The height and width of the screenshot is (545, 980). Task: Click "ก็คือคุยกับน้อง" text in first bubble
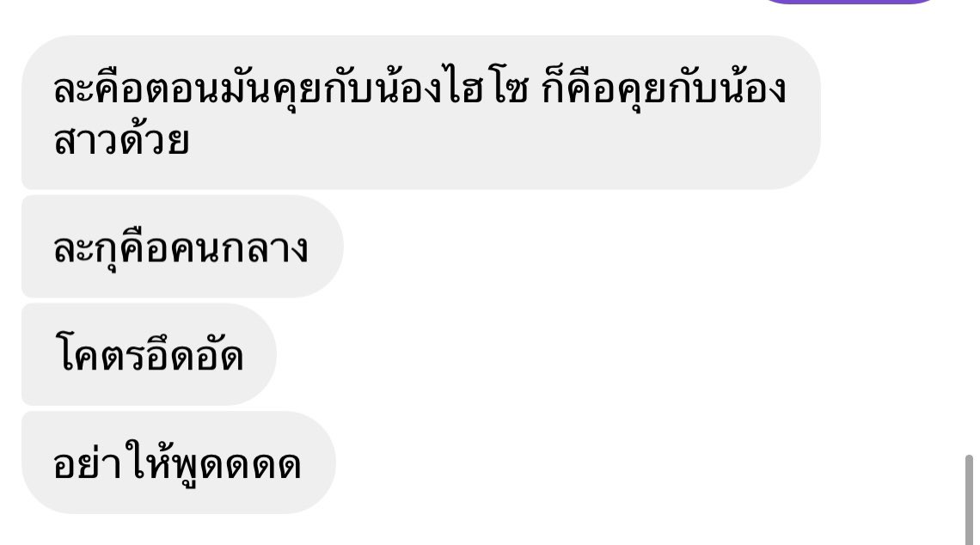tap(664, 89)
